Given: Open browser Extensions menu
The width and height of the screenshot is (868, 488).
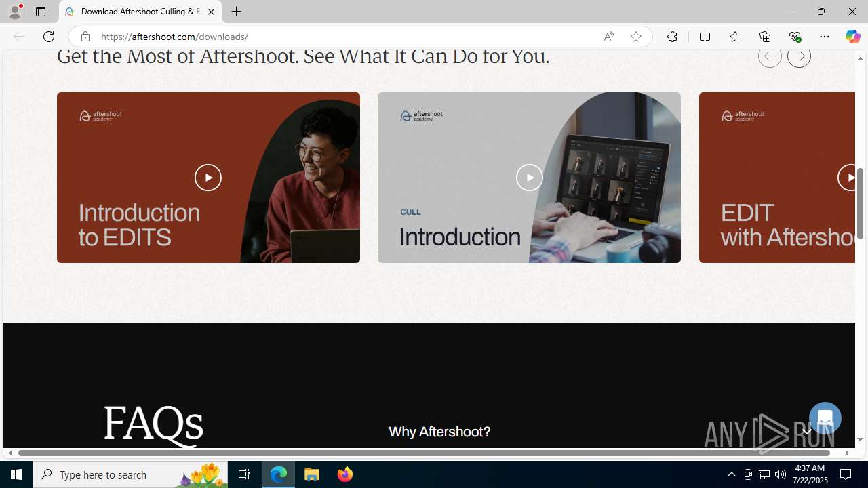Looking at the screenshot, I should click(672, 37).
